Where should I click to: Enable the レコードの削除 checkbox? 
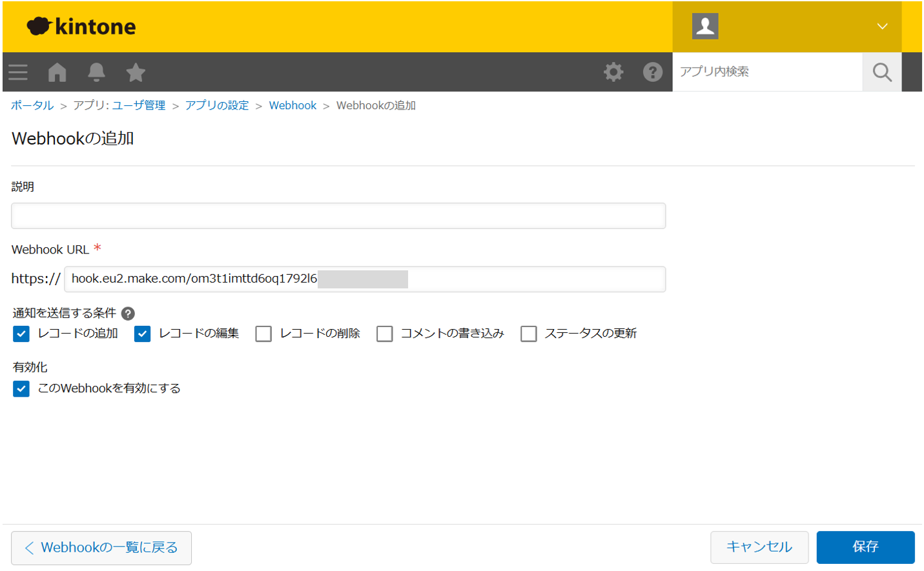coord(263,334)
